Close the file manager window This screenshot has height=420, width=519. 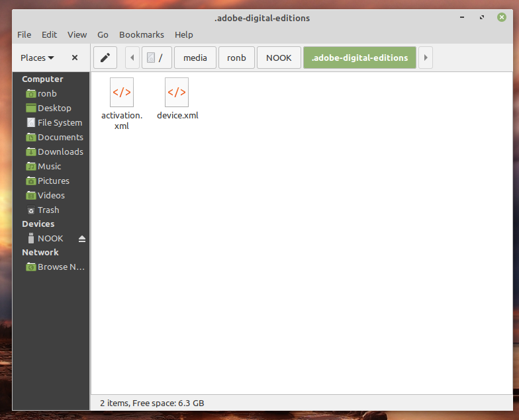[x=502, y=17]
